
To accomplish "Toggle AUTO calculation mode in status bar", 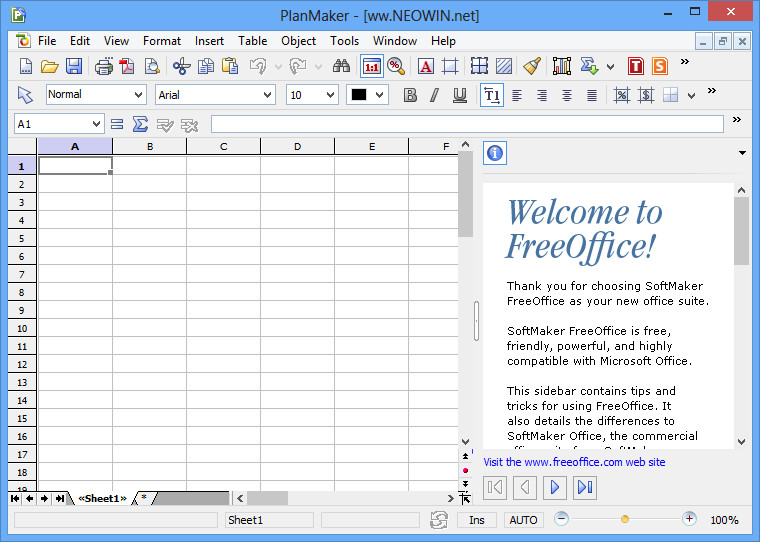I will pyautogui.click(x=523, y=520).
